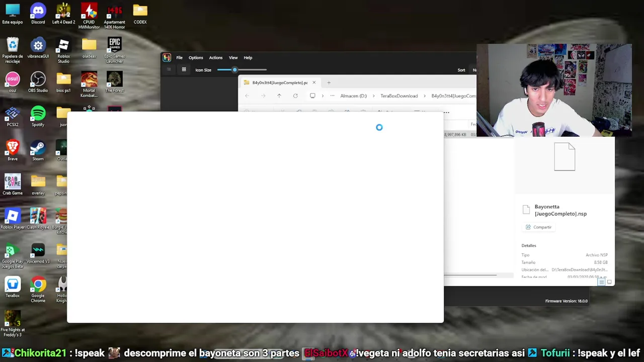The height and width of the screenshot is (362, 644).
Task: Open the Roblox Studio shortcut
Action: 63,51
